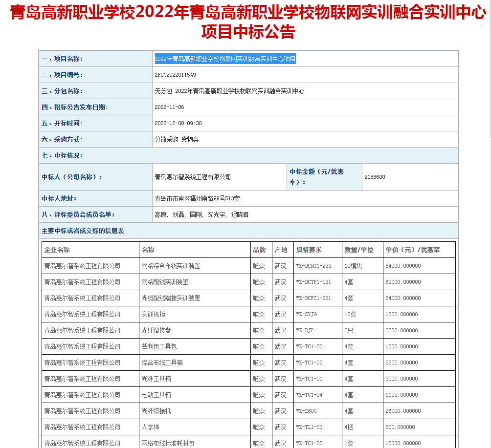Click the 数量/单位 column header
Image resolution: width=491 pixels, height=448 pixels.
(x=358, y=250)
